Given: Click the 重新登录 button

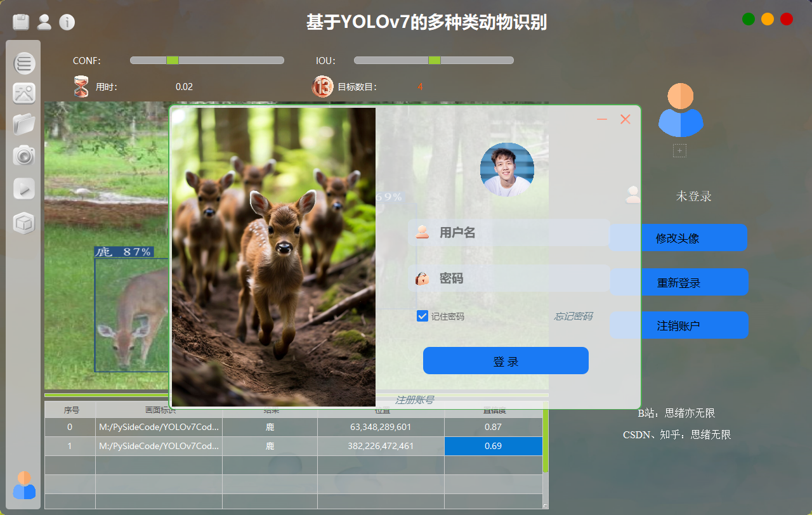Looking at the screenshot, I should pos(678,282).
